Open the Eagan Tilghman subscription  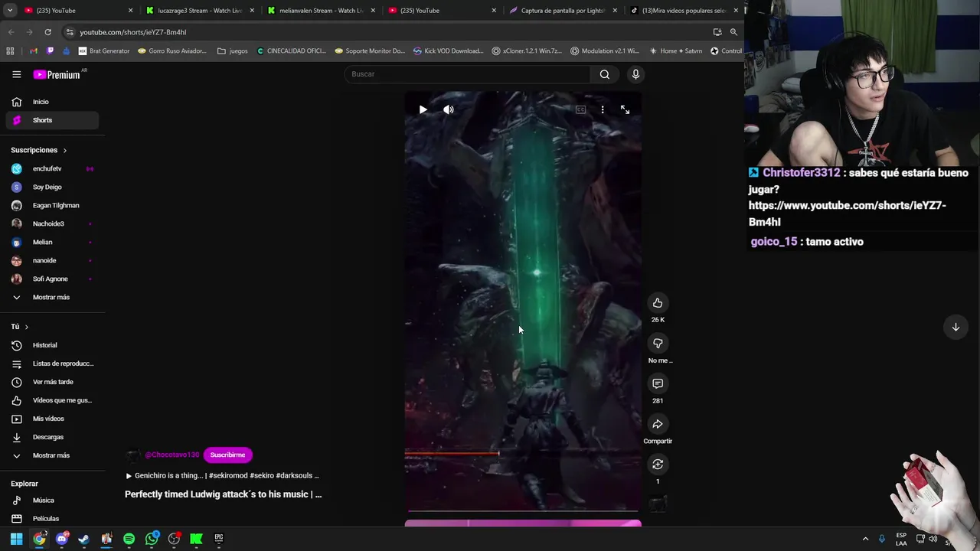coord(52,205)
